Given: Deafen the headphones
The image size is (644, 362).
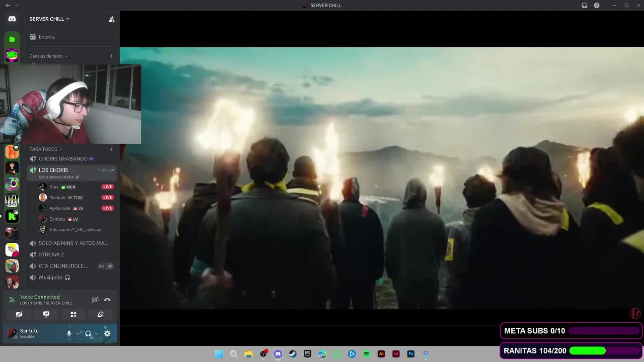Looking at the screenshot, I should tap(88, 333).
